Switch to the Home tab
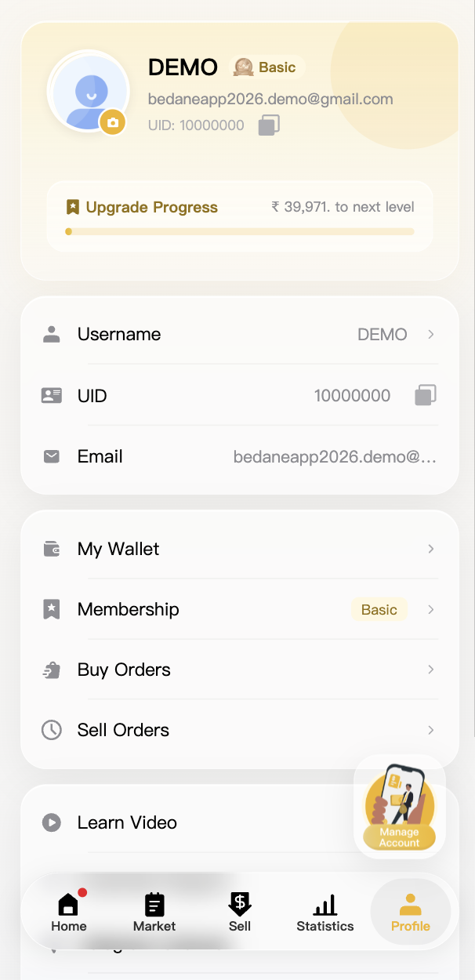Image resolution: width=475 pixels, height=980 pixels. (69, 912)
